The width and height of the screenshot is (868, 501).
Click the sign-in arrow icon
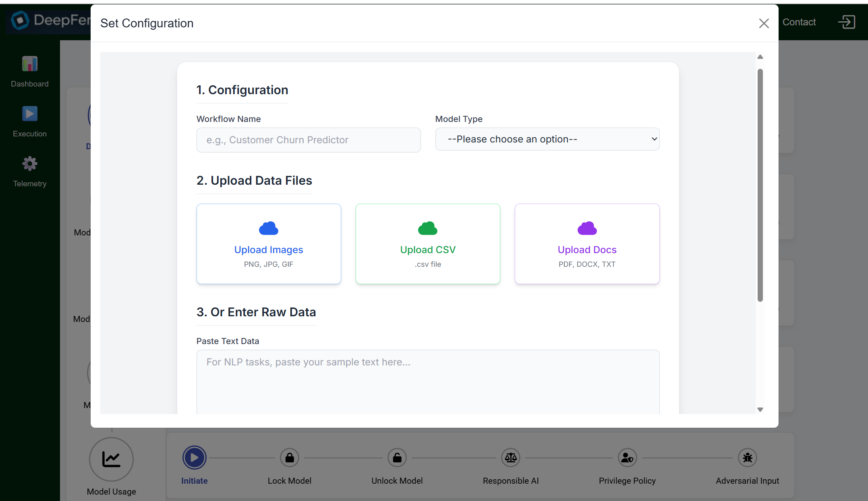point(847,22)
